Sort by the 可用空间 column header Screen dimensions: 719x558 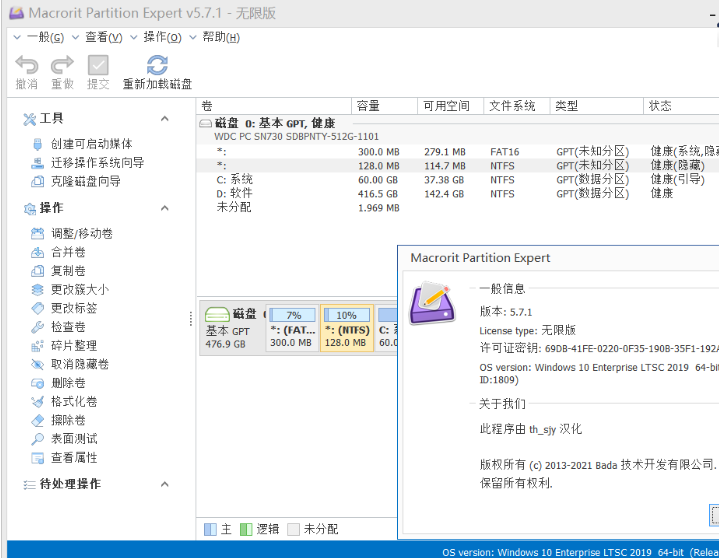click(450, 106)
